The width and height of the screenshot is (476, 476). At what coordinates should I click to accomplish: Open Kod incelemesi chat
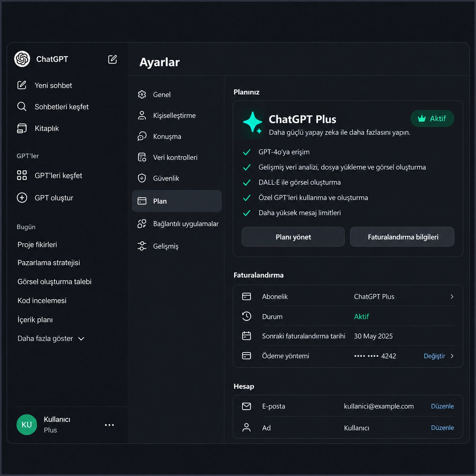pos(42,301)
